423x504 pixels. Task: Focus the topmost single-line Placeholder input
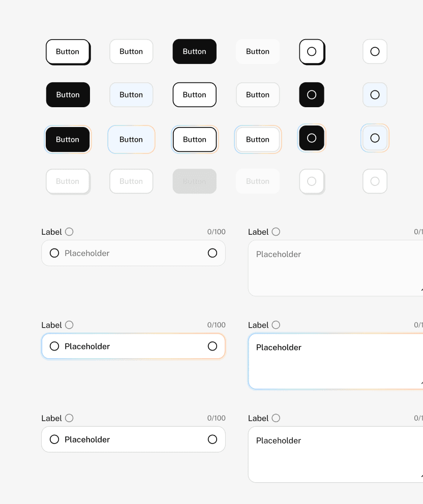tap(134, 253)
